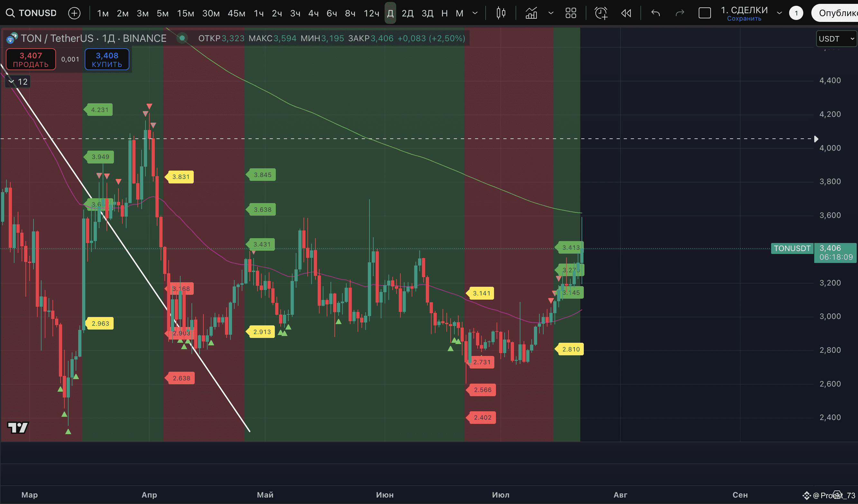
Task: Select the 2.566 red level label
Action: coord(481,389)
